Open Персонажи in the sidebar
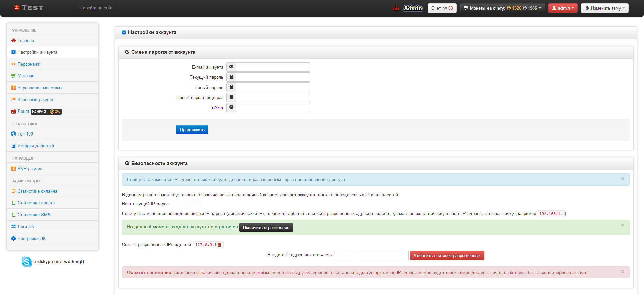The height and width of the screenshot is (295, 644). click(53, 64)
